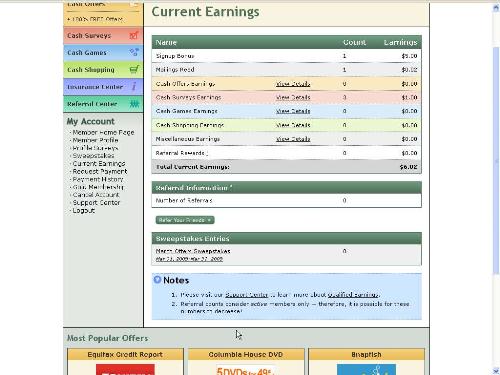This screenshot has width=500, height=375.
Task: Click the Referral Rewards row name
Action: [x=180, y=153]
